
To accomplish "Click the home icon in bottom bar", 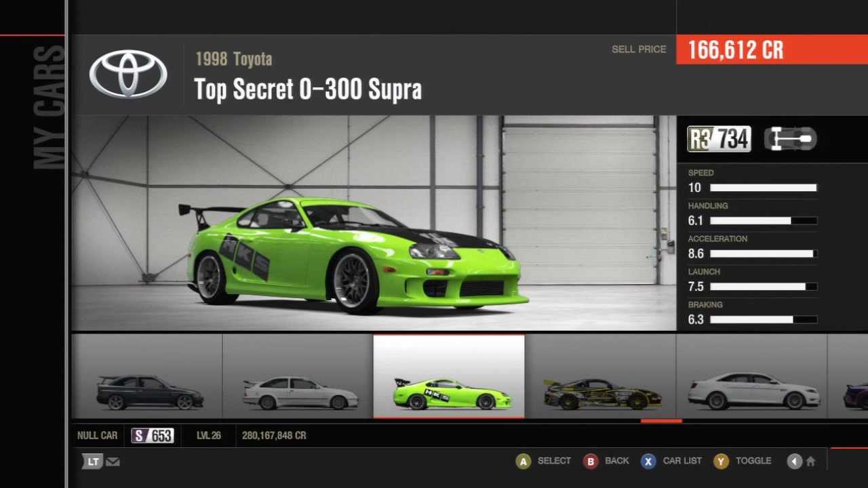I will click(x=810, y=462).
